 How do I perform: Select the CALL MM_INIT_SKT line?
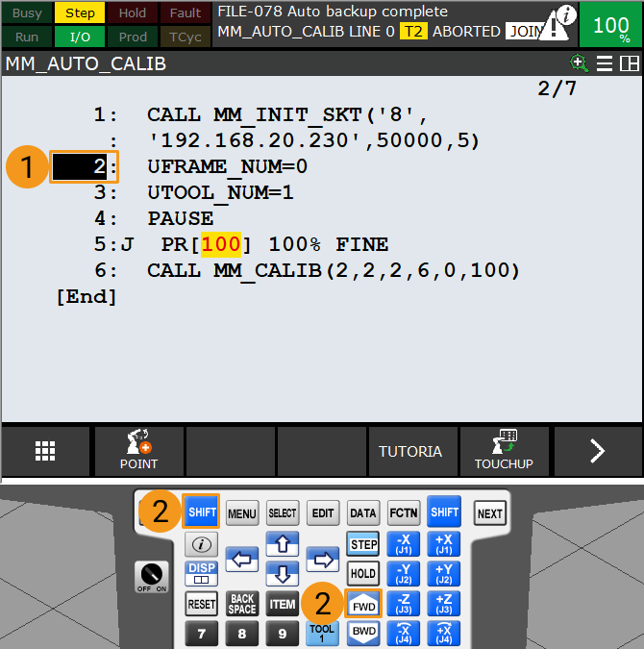(286, 115)
